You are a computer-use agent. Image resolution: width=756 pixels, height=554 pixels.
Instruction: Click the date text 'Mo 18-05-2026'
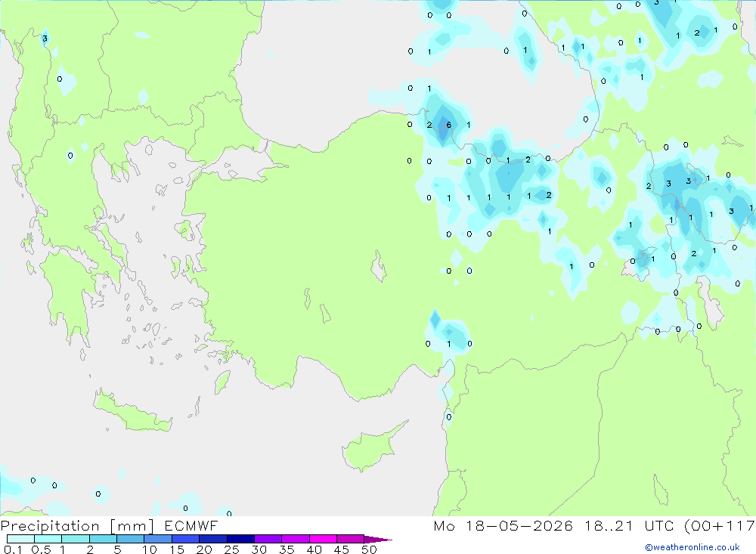pos(503,525)
